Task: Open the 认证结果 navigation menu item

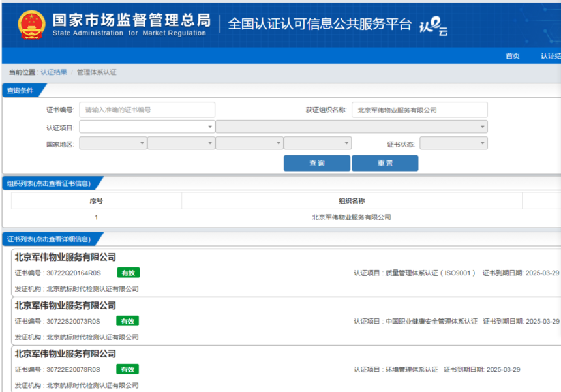Action: pyautogui.click(x=550, y=56)
